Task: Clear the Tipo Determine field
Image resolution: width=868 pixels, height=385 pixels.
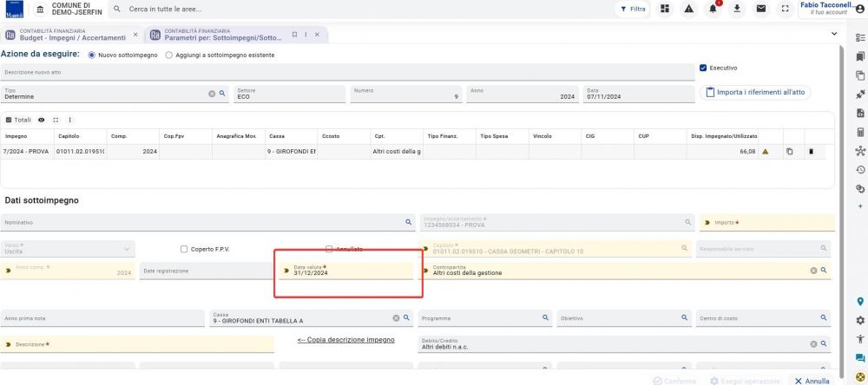Action: 212,94
